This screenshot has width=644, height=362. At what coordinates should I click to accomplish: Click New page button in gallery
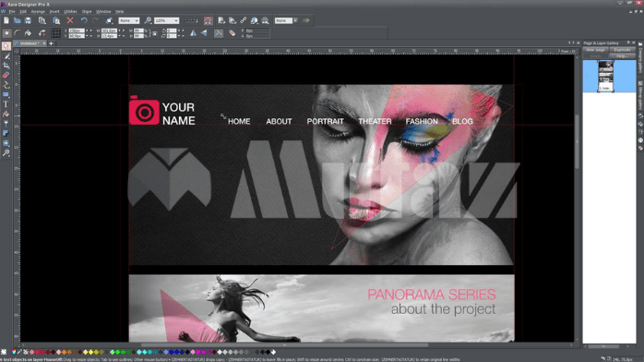[x=595, y=50]
